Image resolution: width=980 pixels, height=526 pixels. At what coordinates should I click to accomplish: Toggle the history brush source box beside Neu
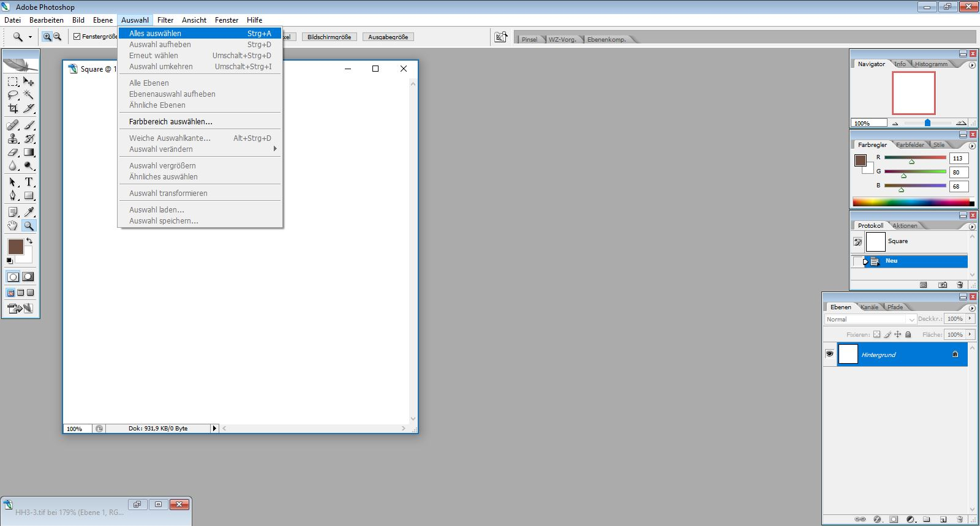click(x=858, y=261)
